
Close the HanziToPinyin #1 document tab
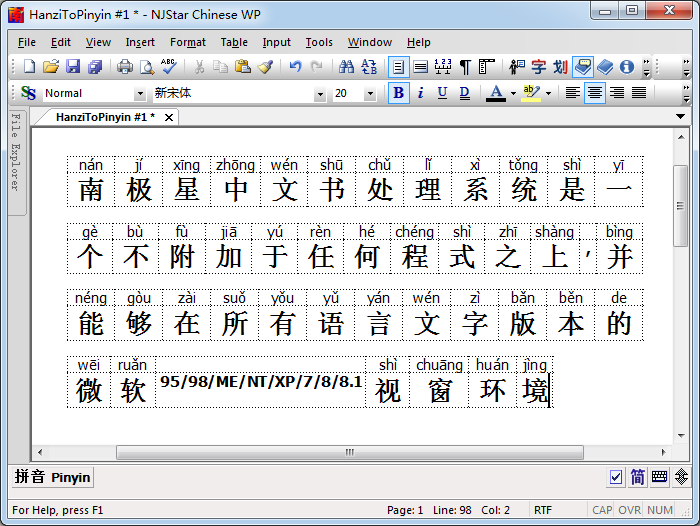(169, 117)
